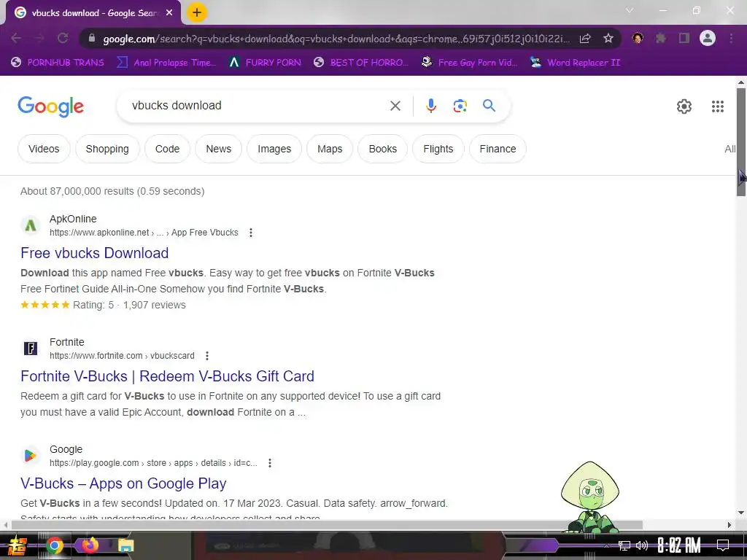Click the play.google.com URL breadcrumb
Image resolution: width=747 pixels, height=560 pixels.
coord(153,463)
